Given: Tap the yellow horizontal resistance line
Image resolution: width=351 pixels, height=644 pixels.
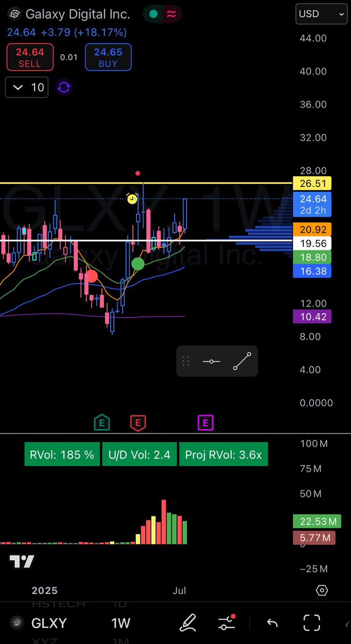Looking at the screenshot, I should coord(146,183).
